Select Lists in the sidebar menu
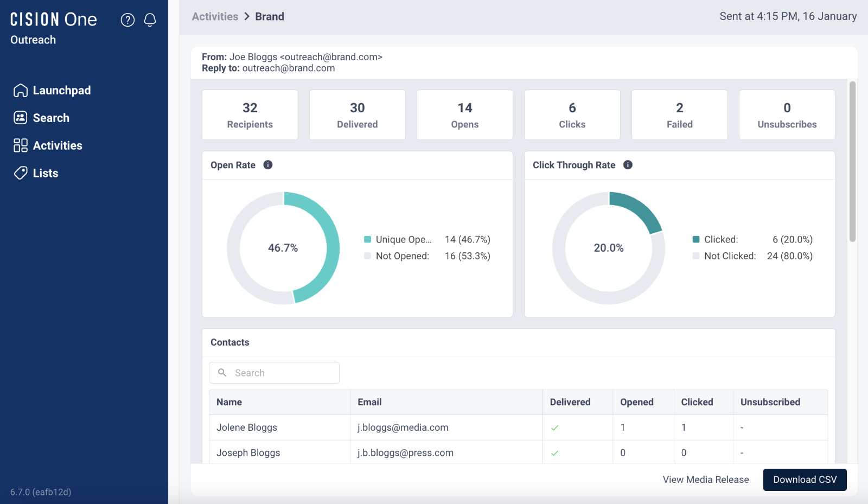Screen dimensions: 868x504 click(46, 173)
